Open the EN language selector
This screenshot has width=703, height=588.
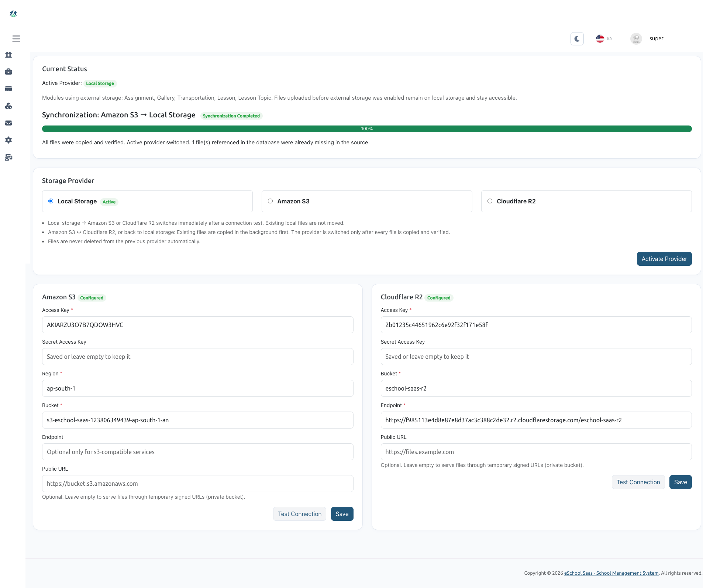click(x=604, y=38)
